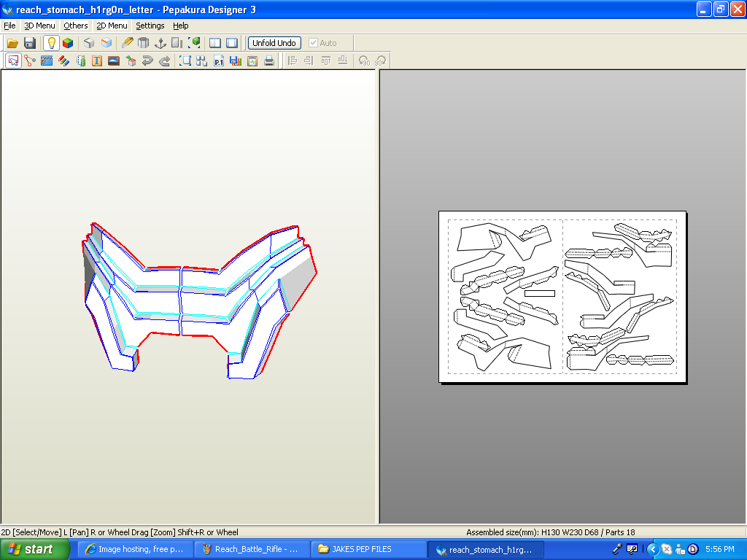Switch to Image hosting browser taskbar item
The height and width of the screenshot is (560, 747).
click(x=135, y=549)
